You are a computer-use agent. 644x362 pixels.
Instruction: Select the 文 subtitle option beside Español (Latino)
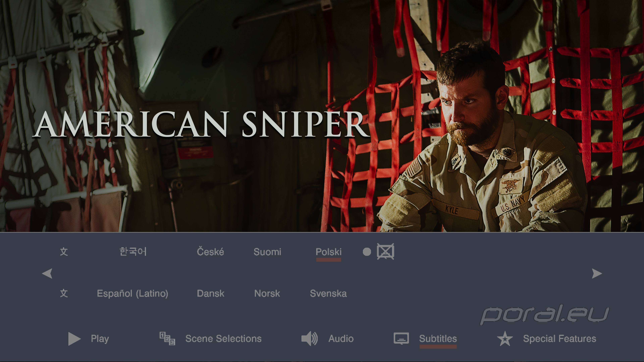[x=64, y=293]
